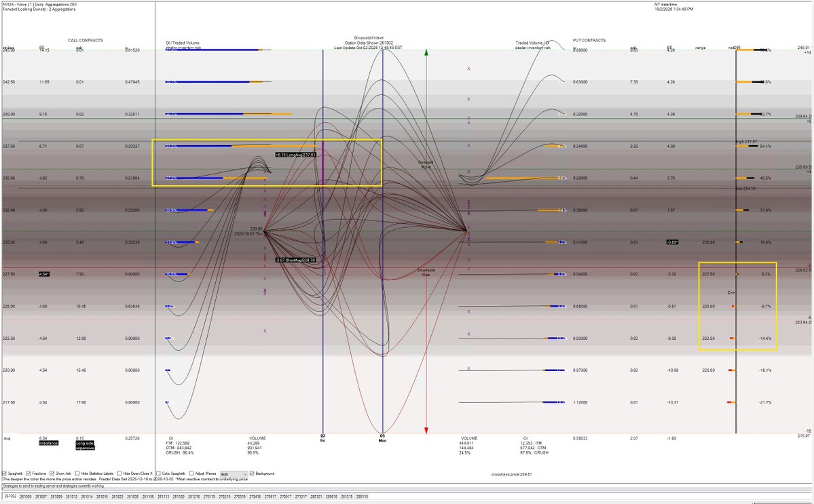Choose the 270319 expiration tab
The width and height of the screenshot is (814, 504).
(x=240, y=497)
